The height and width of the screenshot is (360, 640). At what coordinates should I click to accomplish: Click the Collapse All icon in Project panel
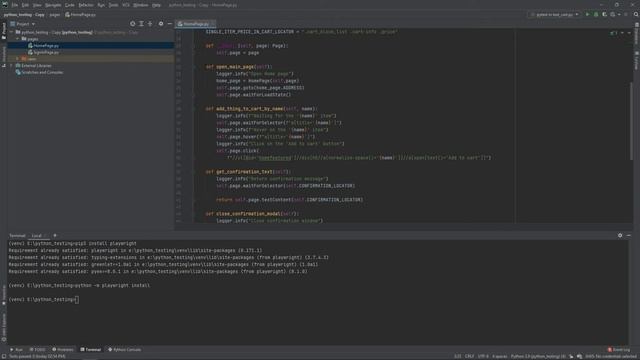(x=150, y=24)
